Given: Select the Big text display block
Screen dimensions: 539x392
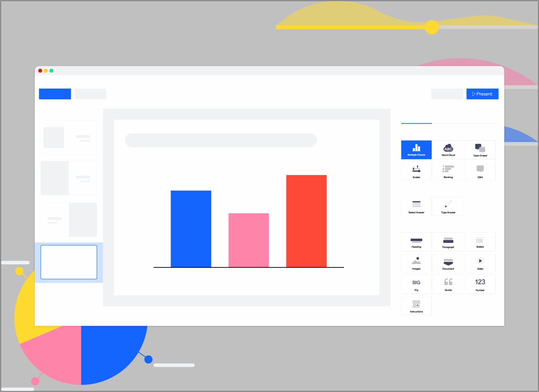Looking at the screenshot, I should [416, 285].
